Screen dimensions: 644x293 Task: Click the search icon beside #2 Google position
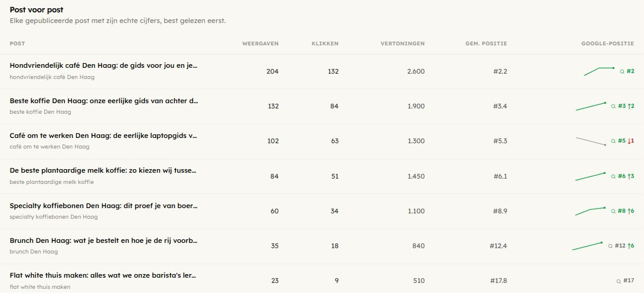(622, 71)
